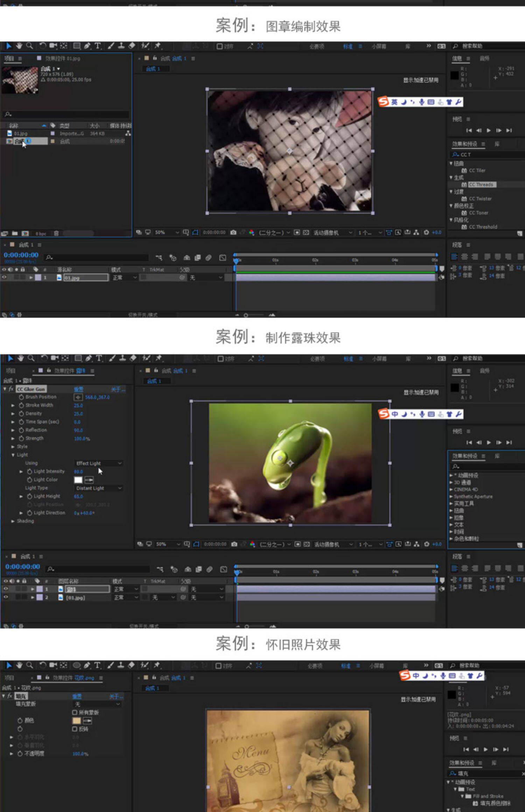525x812 pixels.
Task: Select the Clone Stamp tool in the 制作露珠效果 example
Action: (x=122, y=358)
